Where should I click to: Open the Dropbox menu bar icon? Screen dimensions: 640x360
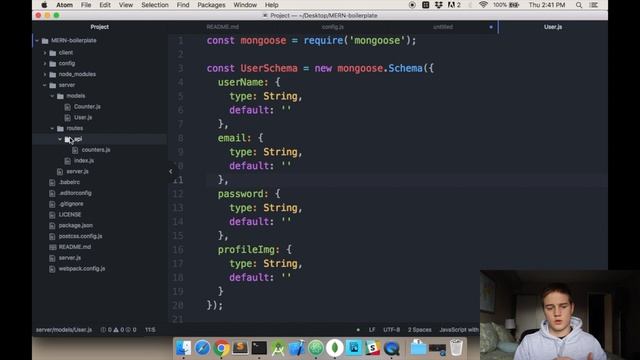point(439,5)
